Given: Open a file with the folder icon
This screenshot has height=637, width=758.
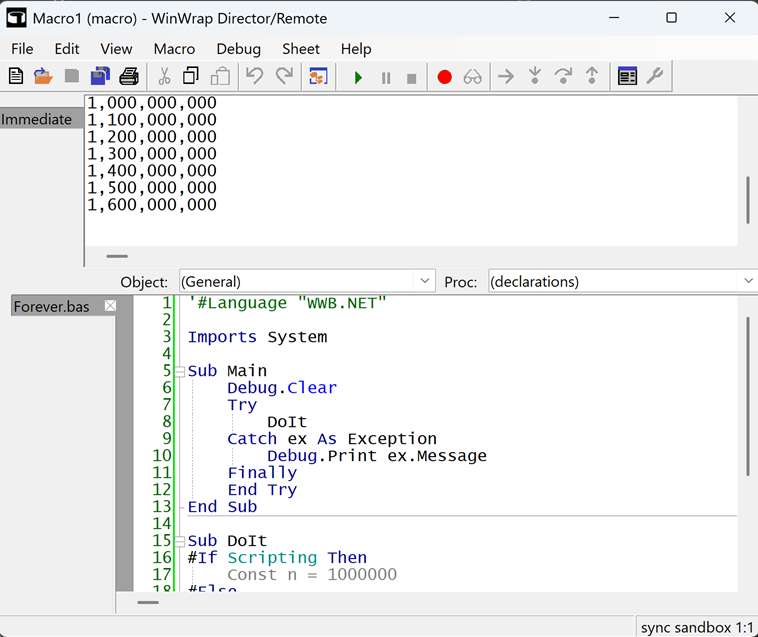Looking at the screenshot, I should pos(43,76).
